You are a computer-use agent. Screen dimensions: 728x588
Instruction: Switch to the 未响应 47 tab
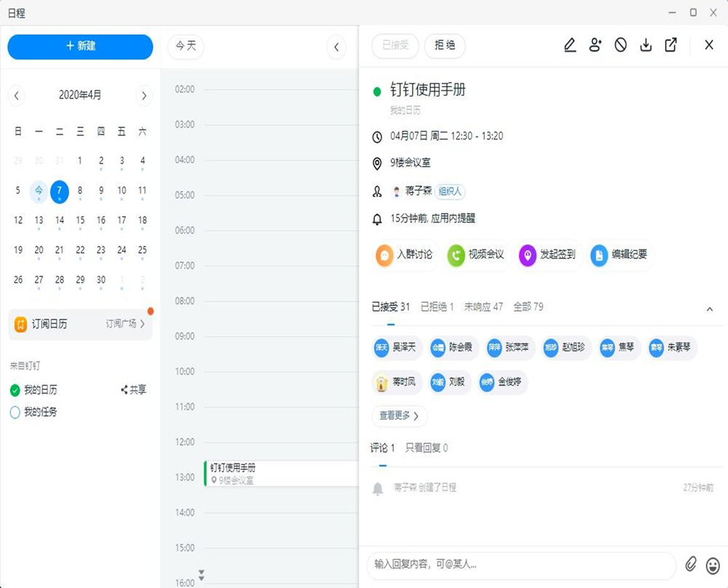(x=483, y=307)
